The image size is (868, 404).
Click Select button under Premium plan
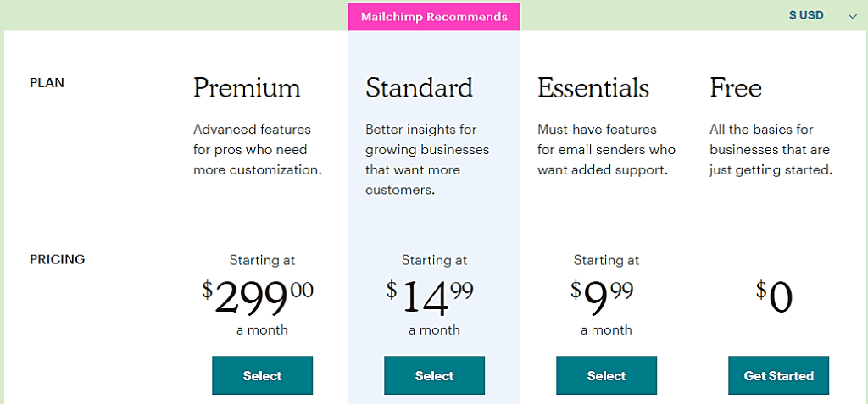tap(263, 375)
